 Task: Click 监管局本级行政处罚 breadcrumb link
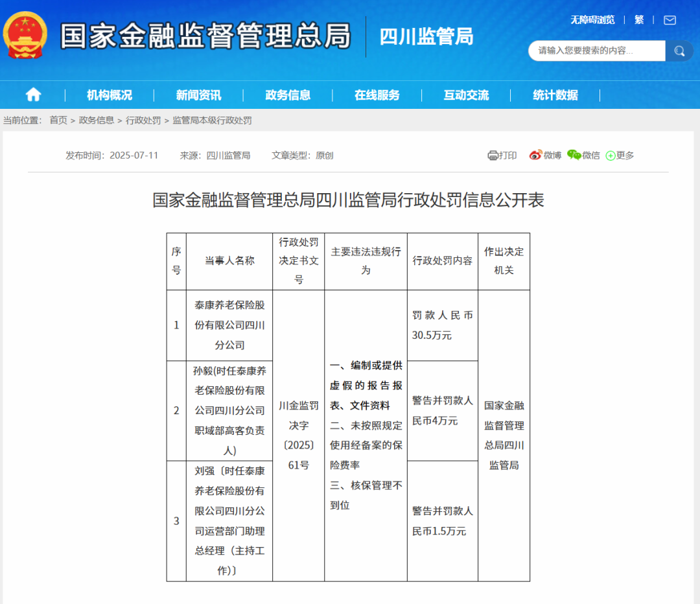tap(212, 121)
